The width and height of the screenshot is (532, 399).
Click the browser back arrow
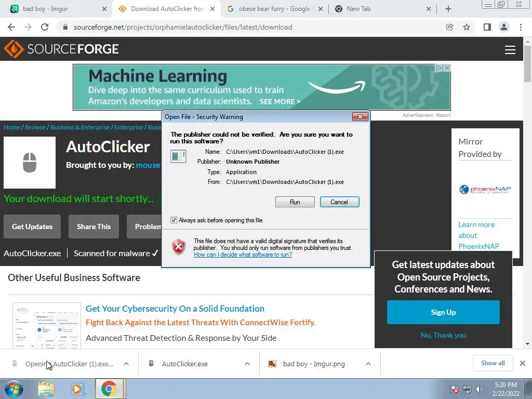point(11,27)
